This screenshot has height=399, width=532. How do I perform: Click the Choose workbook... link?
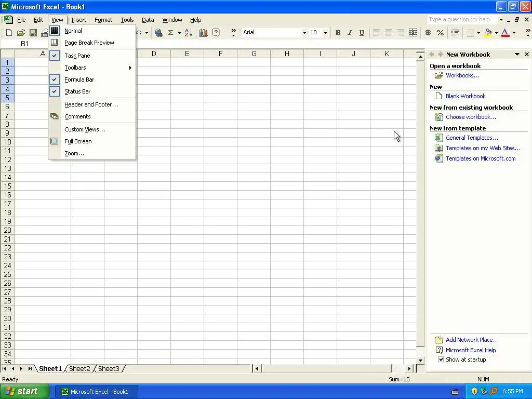click(x=471, y=117)
